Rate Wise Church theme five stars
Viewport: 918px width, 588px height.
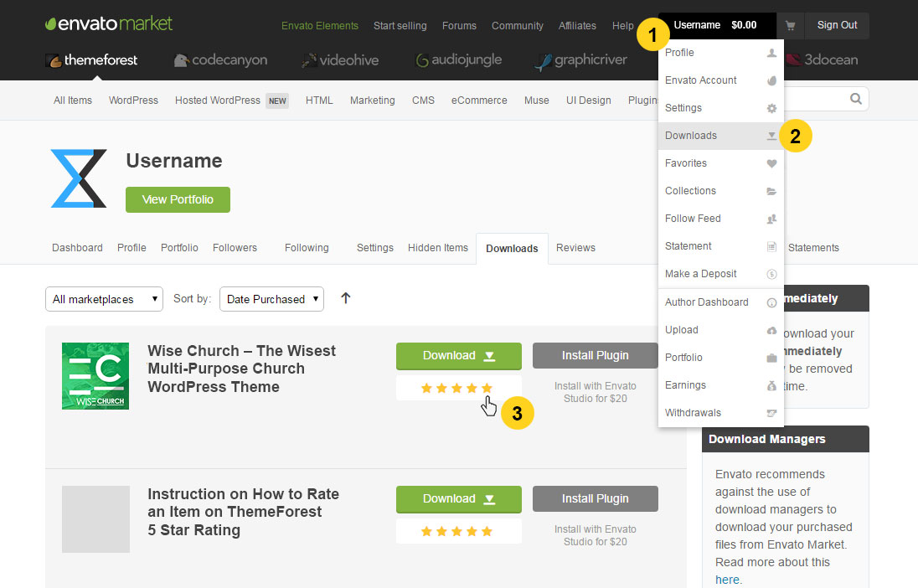487,389
